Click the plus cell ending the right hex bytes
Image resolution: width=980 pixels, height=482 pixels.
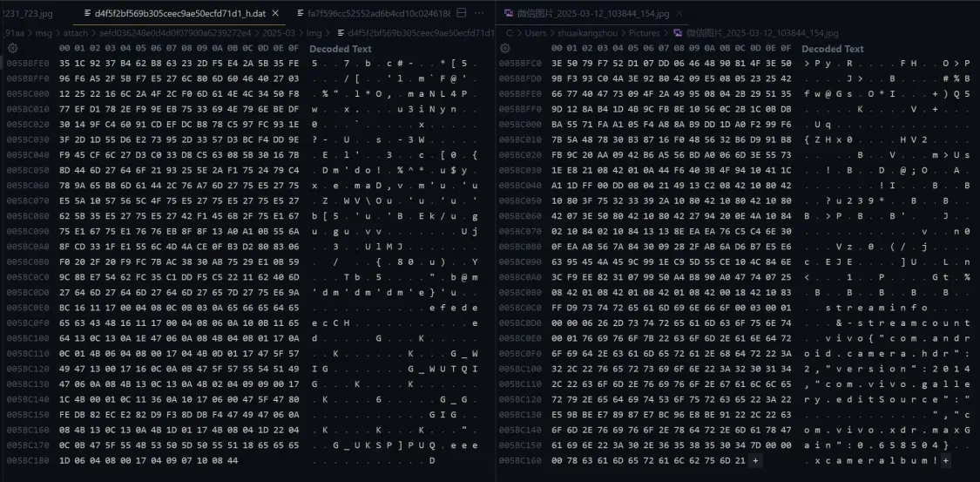click(x=754, y=459)
